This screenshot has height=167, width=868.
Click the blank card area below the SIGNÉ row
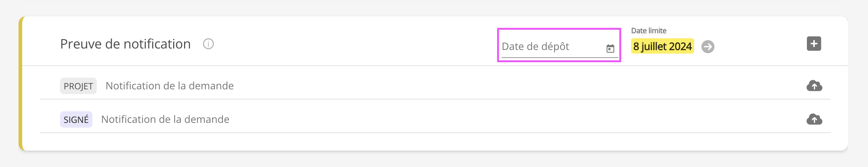click(437, 141)
